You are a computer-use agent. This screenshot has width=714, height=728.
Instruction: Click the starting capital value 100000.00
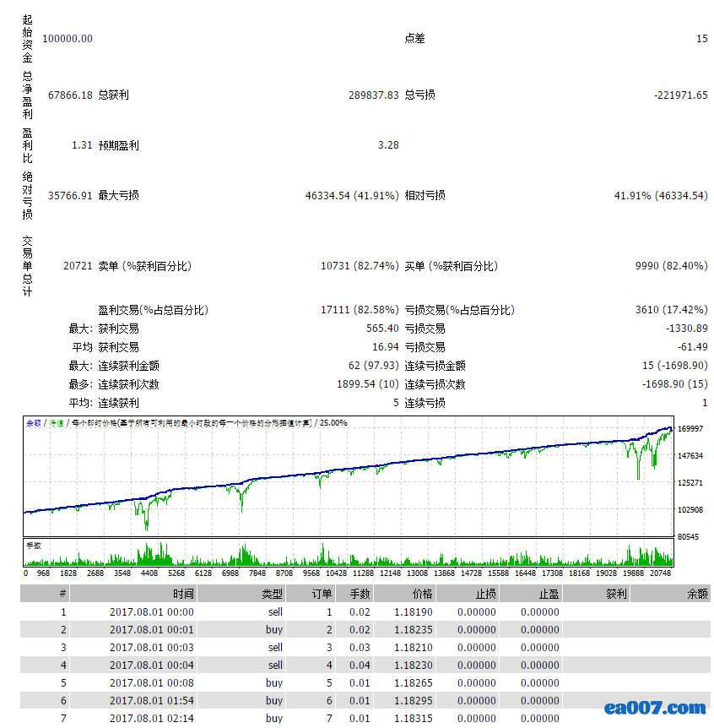click(x=68, y=39)
